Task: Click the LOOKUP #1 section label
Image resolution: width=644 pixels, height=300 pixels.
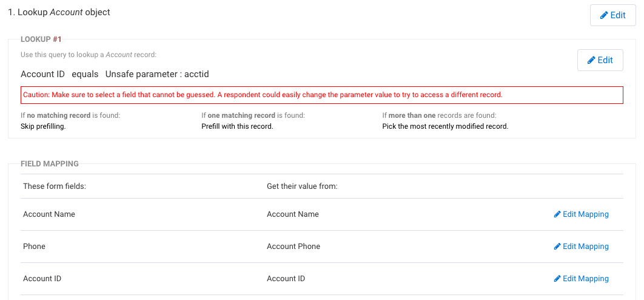Action: tap(41, 39)
